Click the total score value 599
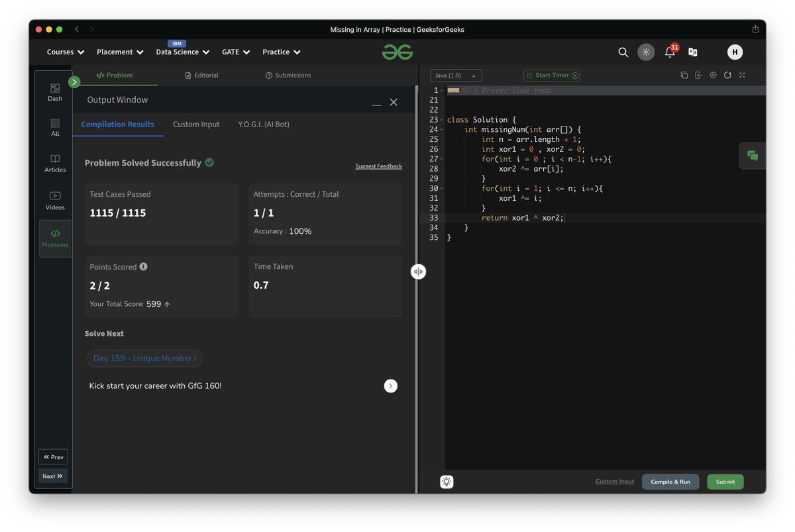 coord(154,304)
